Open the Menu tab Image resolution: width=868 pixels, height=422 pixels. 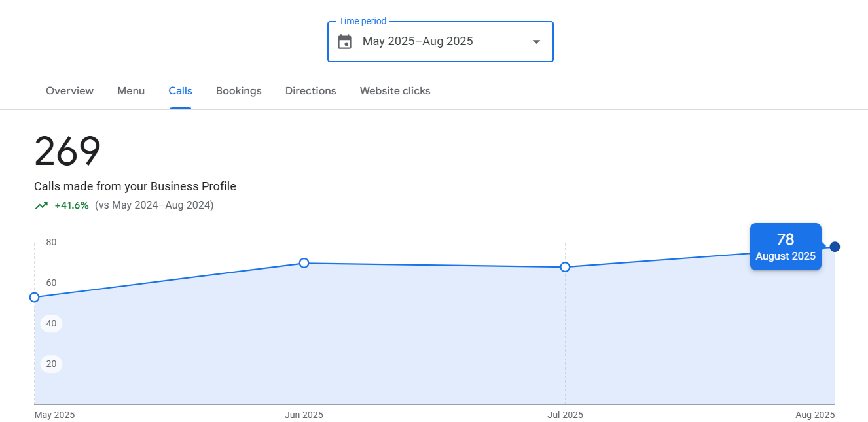[x=131, y=91]
